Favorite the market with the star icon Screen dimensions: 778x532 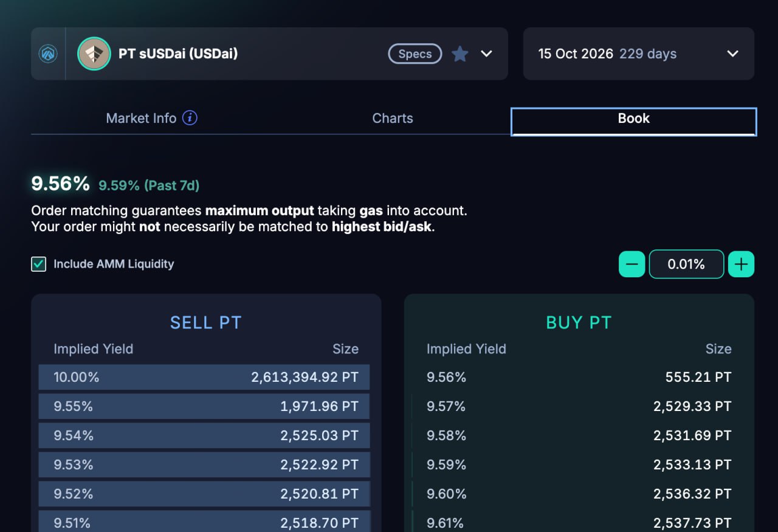460,54
